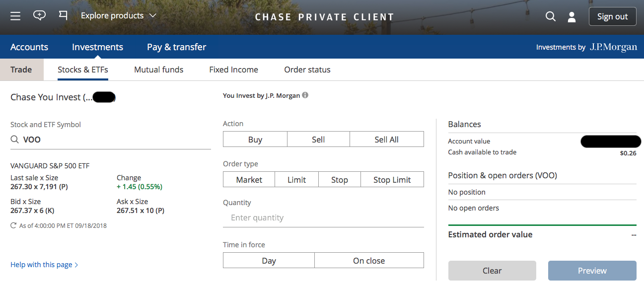Open the user profile icon

tap(572, 17)
